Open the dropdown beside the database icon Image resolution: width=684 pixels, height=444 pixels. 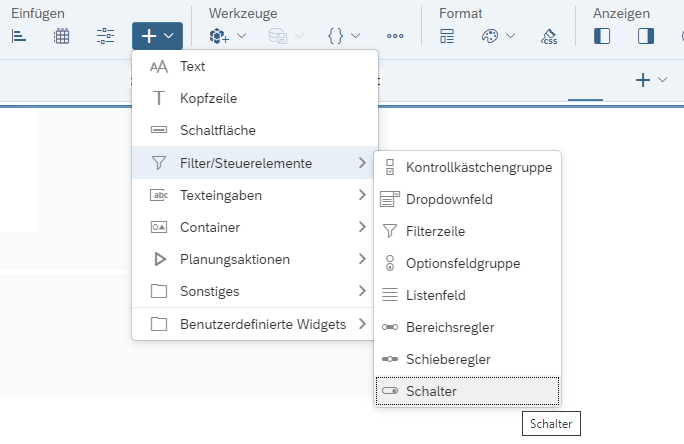300,36
